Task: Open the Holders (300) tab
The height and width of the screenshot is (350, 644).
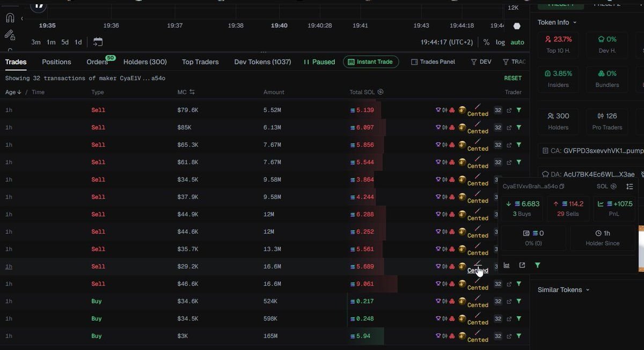Action: pos(145,62)
